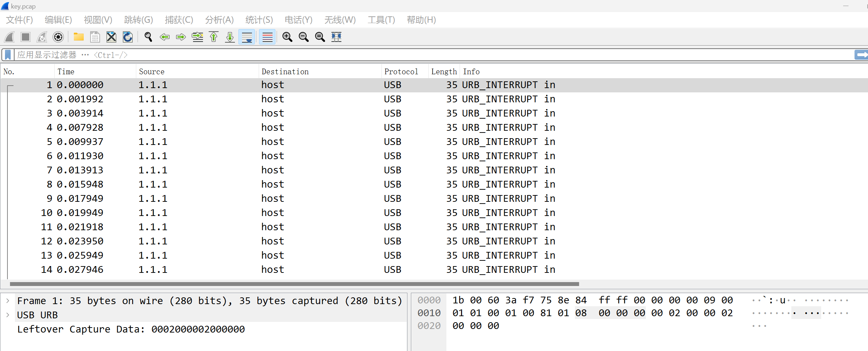Sort packets by the Length column
The height and width of the screenshot is (351, 868).
pos(444,72)
